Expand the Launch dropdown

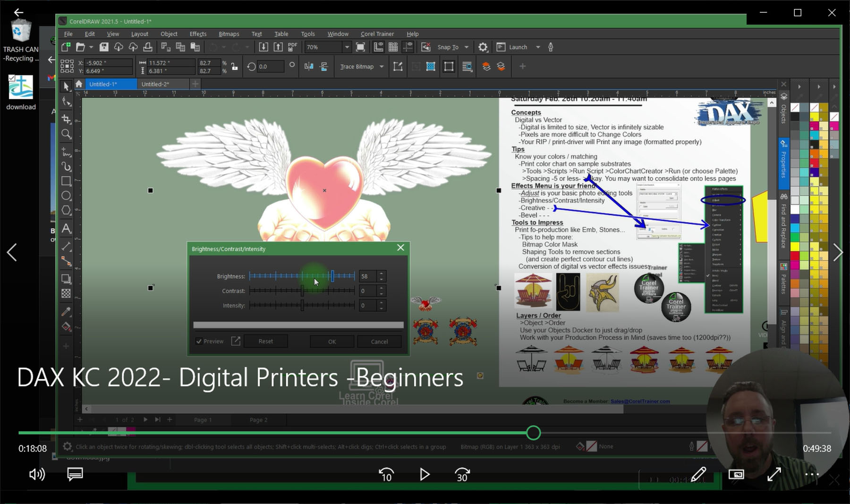(x=538, y=47)
